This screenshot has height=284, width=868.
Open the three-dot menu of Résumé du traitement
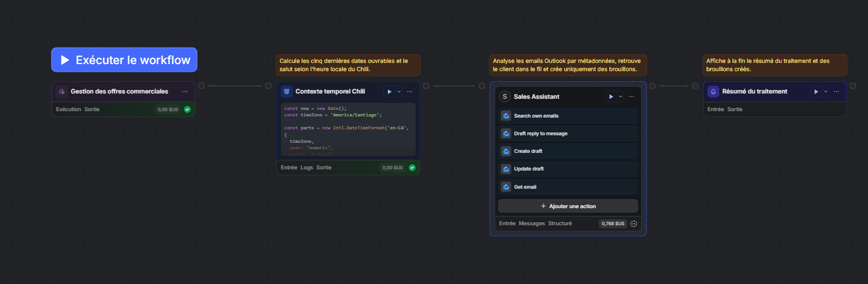pos(836,91)
